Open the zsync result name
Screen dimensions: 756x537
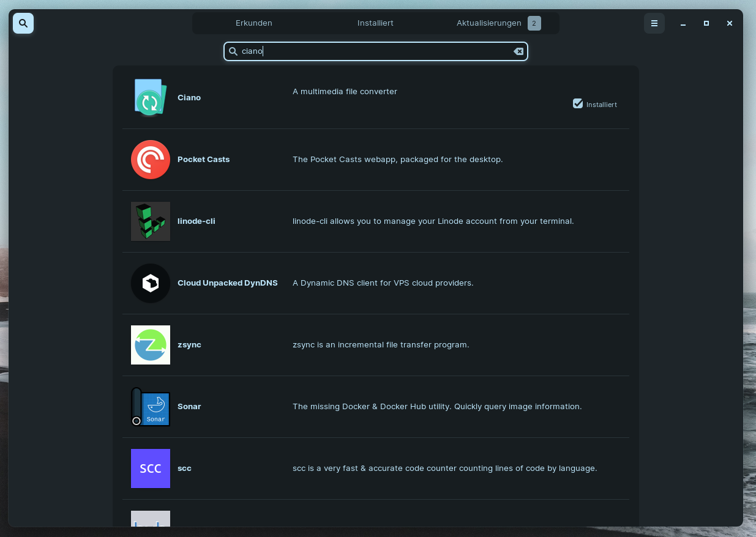tap(189, 345)
